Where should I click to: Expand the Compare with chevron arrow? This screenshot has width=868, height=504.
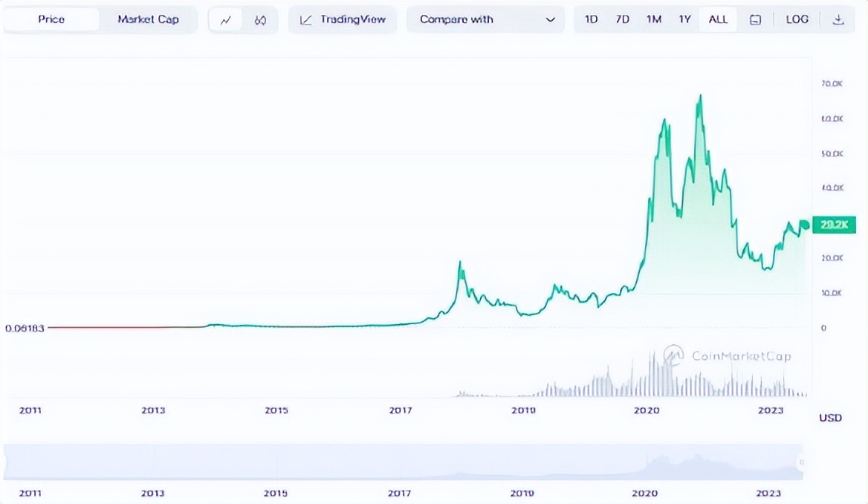coord(550,20)
